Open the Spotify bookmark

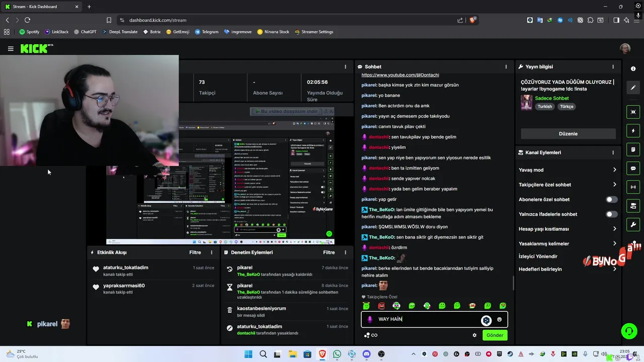point(29,32)
